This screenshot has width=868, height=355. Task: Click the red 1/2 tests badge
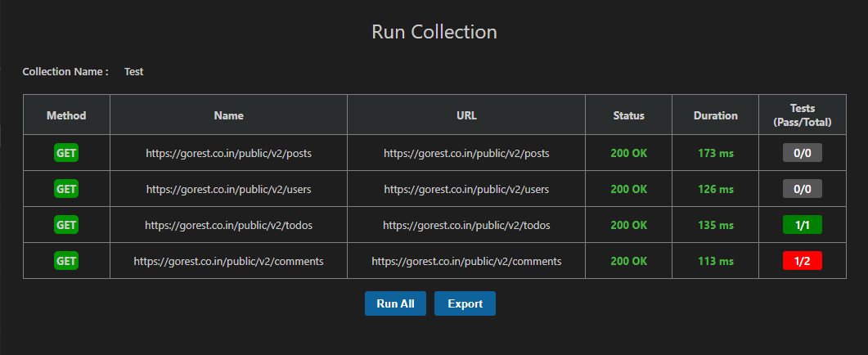(802, 261)
